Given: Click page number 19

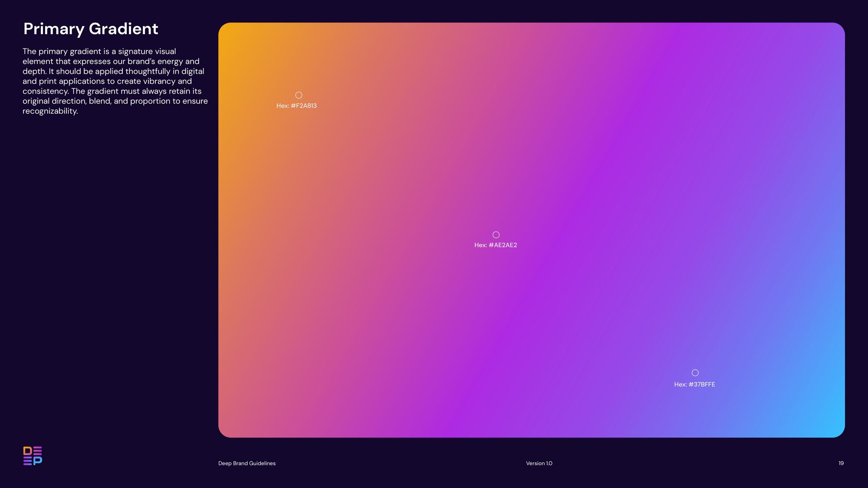Looking at the screenshot, I should tap(841, 463).
